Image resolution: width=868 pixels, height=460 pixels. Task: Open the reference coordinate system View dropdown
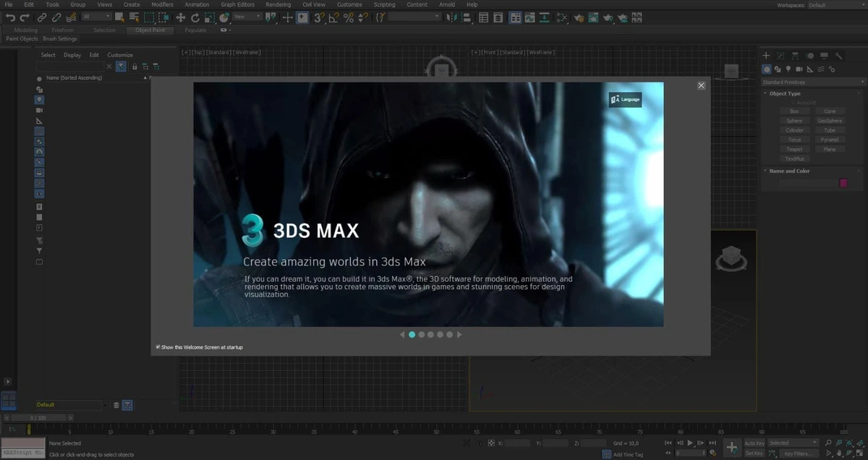pos(247,17)
